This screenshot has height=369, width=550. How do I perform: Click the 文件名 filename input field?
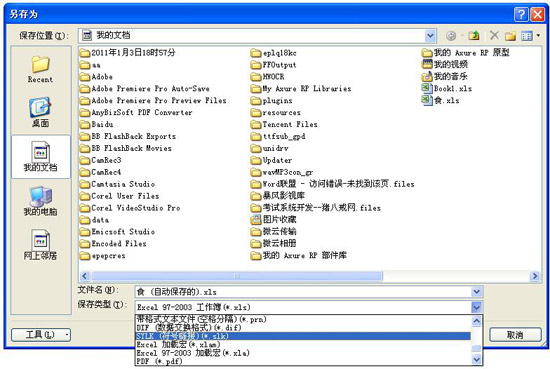(x=304, y=291)
